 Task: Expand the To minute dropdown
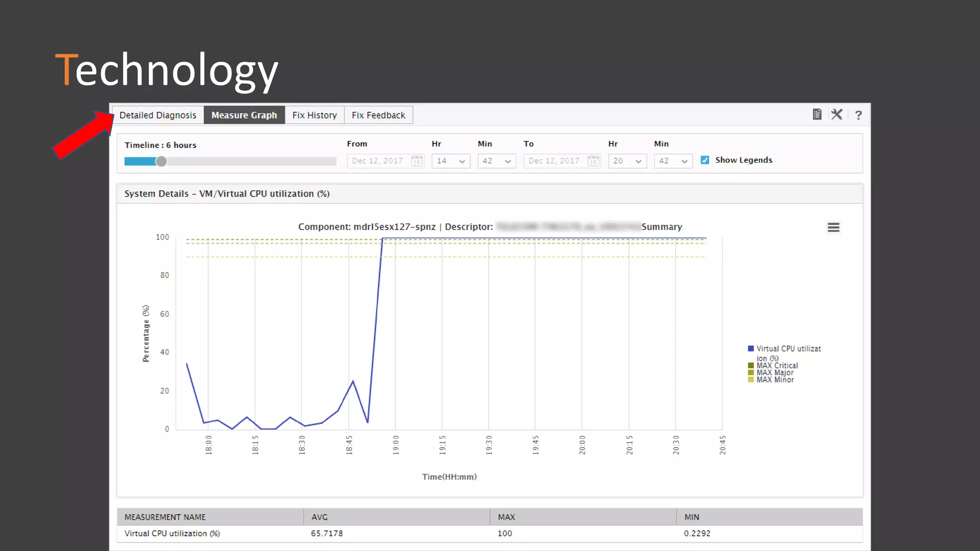[x=673, y=161]
